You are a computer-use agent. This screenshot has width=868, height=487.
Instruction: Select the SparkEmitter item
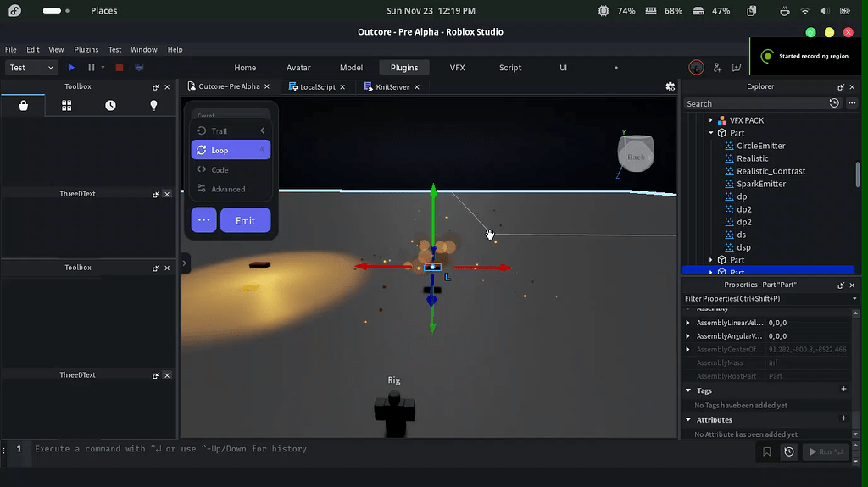coord(761,184)
